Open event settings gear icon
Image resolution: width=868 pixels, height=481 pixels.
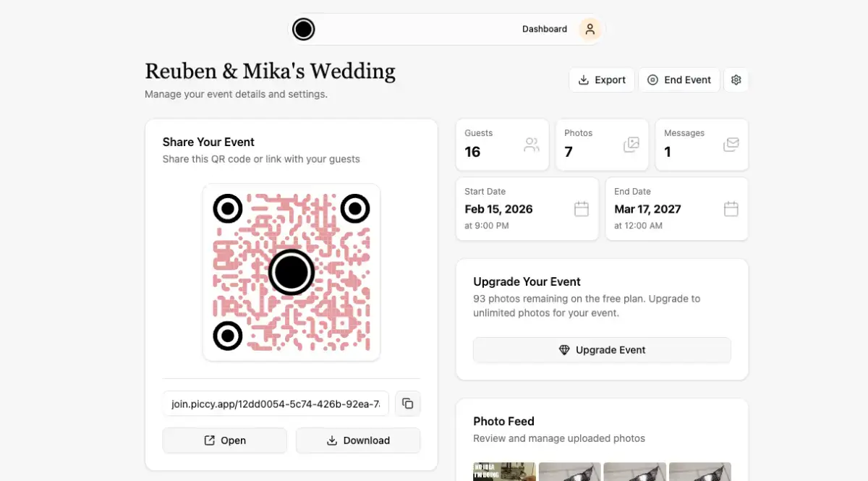[x=736, y=80]
